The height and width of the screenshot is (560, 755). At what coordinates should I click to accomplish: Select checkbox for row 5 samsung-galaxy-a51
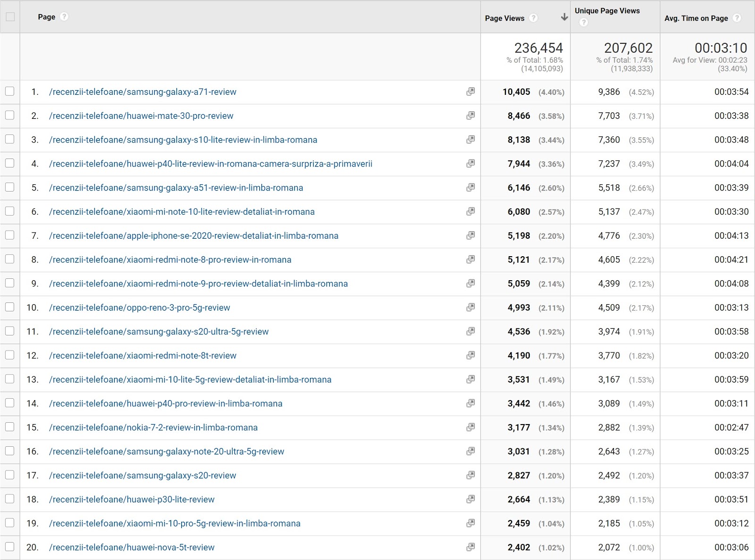coord(10,187)
